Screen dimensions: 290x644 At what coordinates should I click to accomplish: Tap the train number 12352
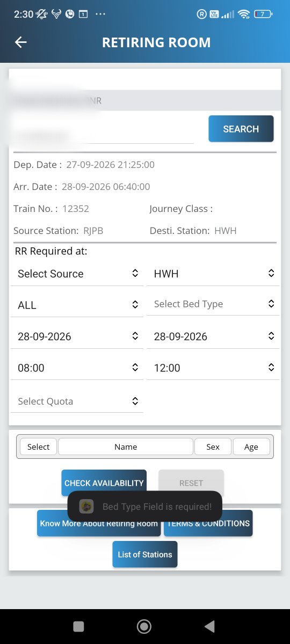coord(76,209)
